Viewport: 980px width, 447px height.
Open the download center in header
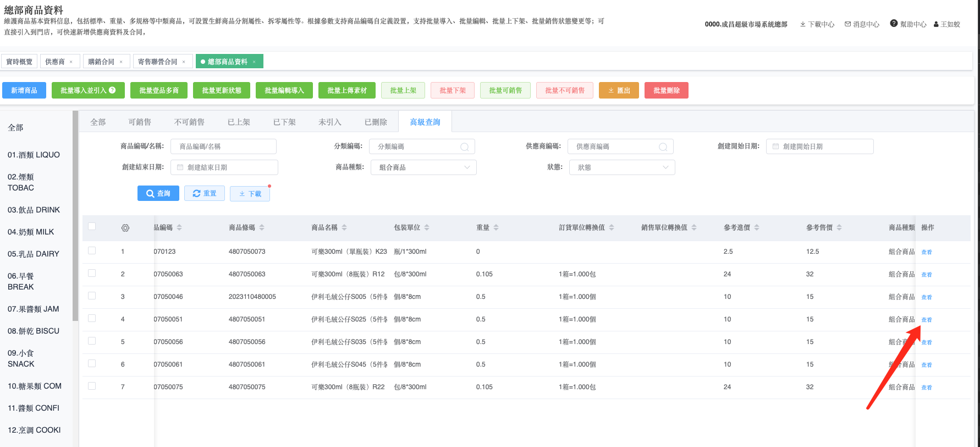817,24
